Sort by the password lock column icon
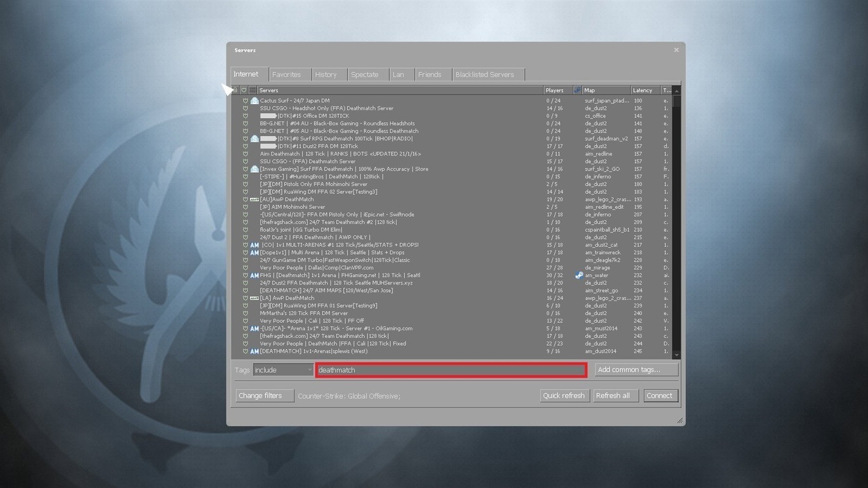The image size is (868, 488). pyautogui.click(x=235, y=90)
